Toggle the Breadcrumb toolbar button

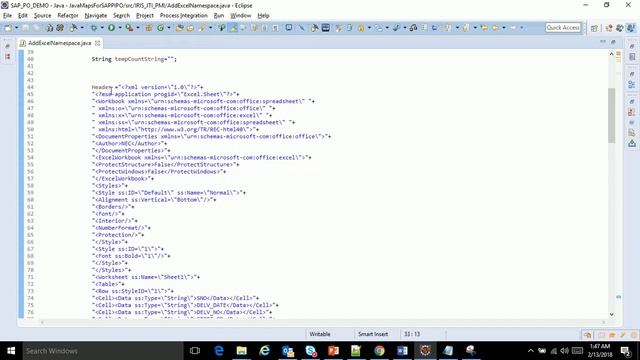(222, 28)
